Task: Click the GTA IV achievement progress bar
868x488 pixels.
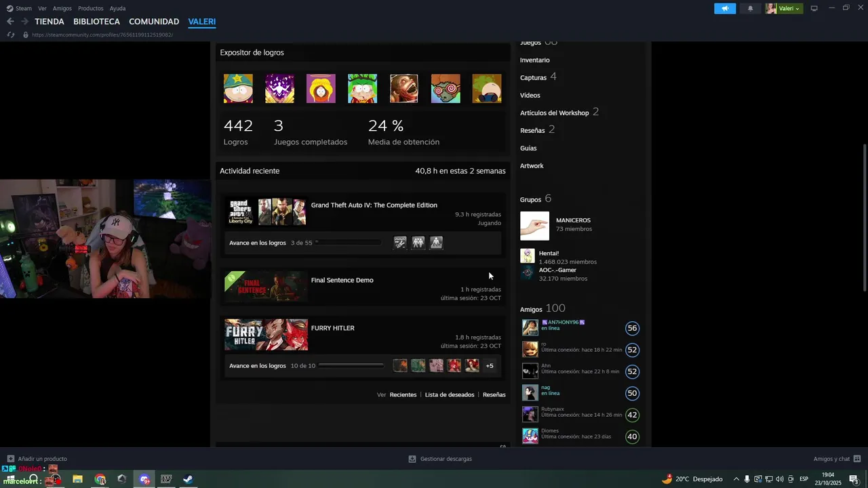Action: (x=349, y=242)
